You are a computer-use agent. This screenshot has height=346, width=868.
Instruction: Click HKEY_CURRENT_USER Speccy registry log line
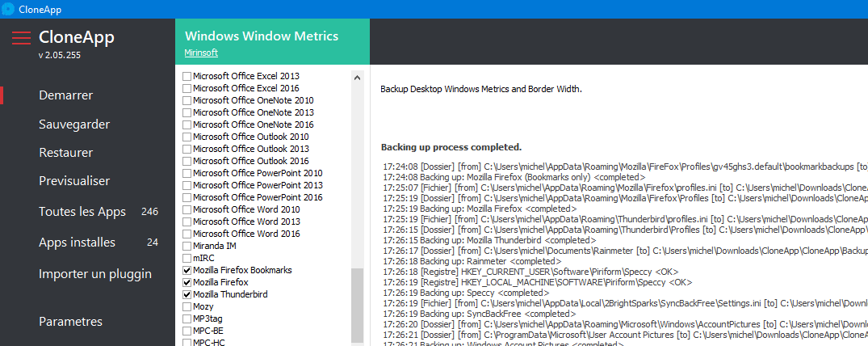tap(530, 272)
